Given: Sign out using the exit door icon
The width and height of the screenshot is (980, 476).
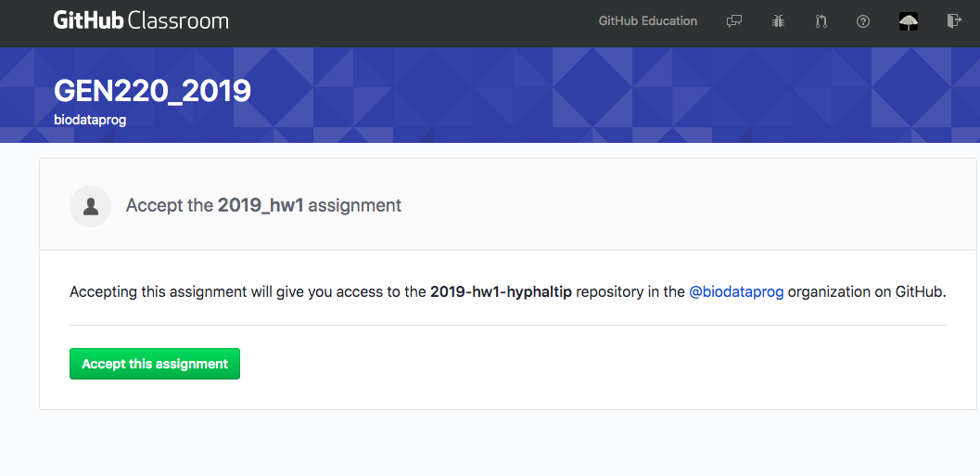Looking at the screenshot, I should click(953, 20).
